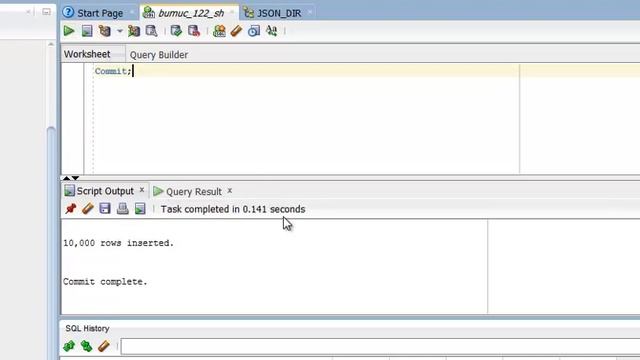
Task: Click the SQL History toolbar icon
Action: tap(254, 31)
